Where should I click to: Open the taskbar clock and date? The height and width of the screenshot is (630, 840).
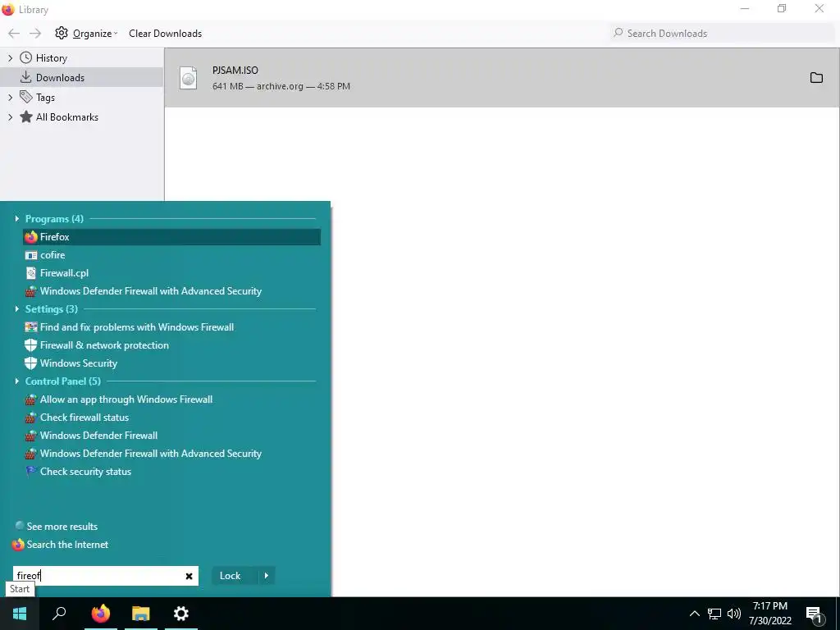click(769, 614)
